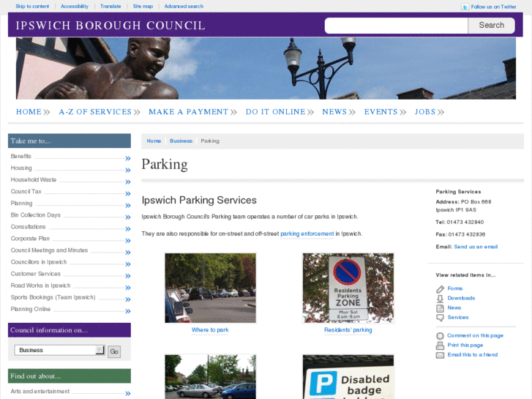Open the Business council information dropdown
The height and width of the screenshot is (399, 532).
[x=59, y=350]
